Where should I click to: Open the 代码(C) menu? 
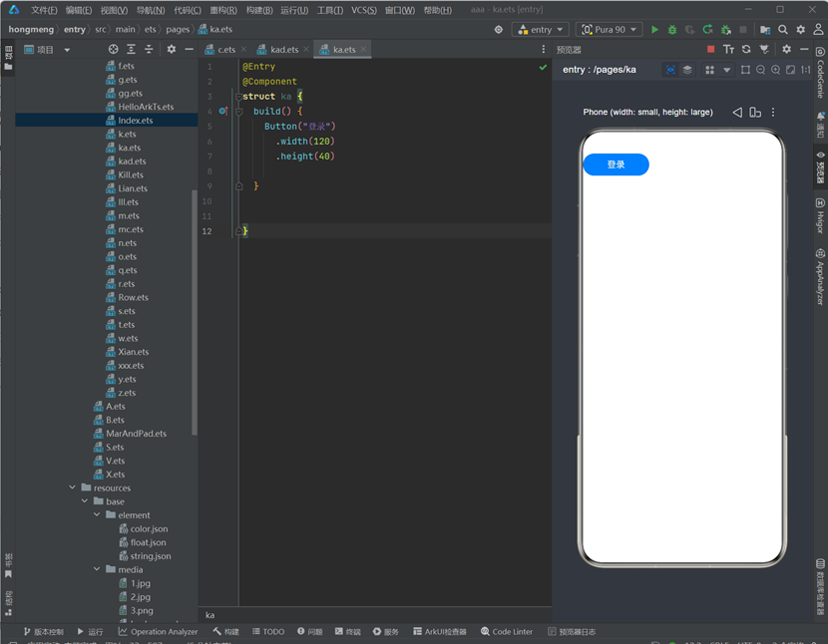(188, 10)
